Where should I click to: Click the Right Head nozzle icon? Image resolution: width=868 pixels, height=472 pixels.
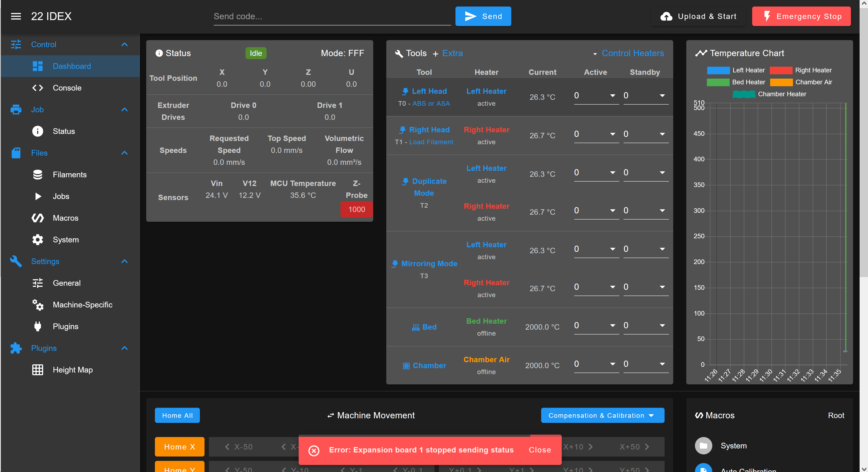[402, 130]
